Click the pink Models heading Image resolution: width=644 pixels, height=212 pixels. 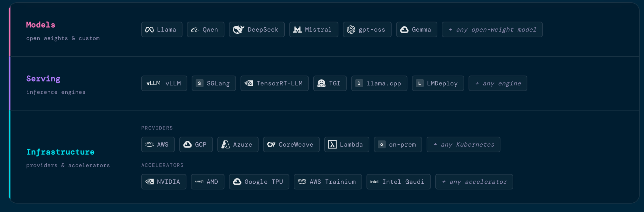(41, 25)
